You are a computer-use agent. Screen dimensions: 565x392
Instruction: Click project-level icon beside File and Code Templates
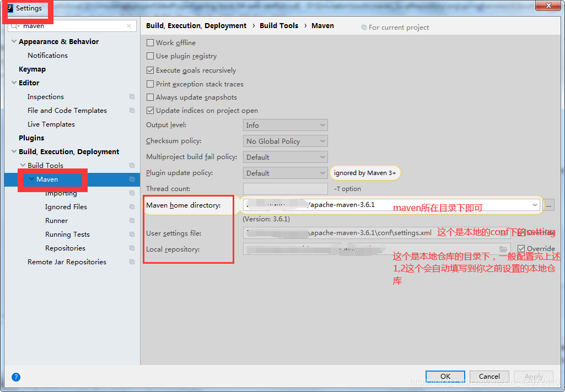point(132,111)
